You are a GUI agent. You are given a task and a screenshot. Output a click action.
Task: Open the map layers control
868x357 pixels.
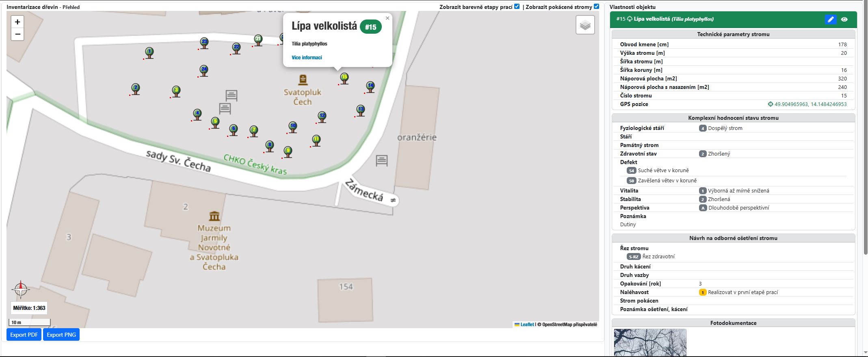[585, 25]
